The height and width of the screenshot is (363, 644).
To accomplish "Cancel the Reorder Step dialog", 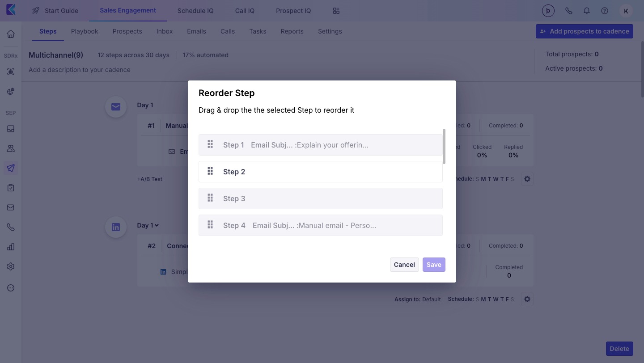I will pyautogui.click(x=404, y=265).
